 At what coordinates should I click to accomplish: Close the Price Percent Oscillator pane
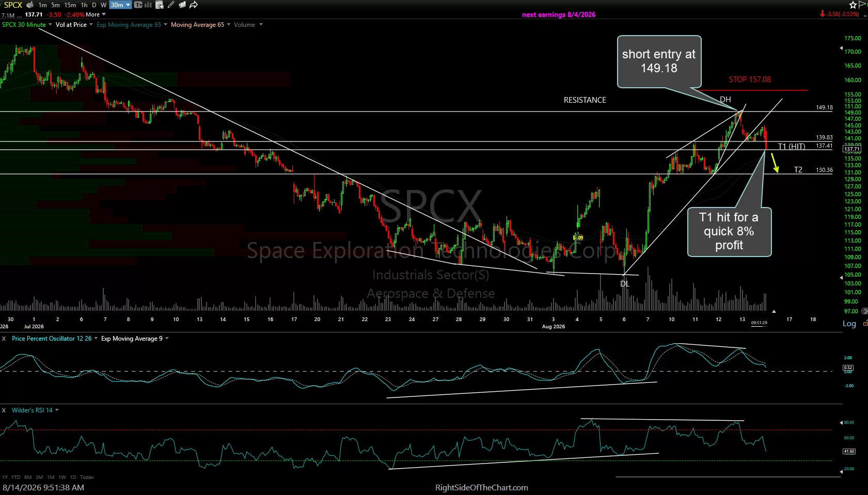[4, 339]
